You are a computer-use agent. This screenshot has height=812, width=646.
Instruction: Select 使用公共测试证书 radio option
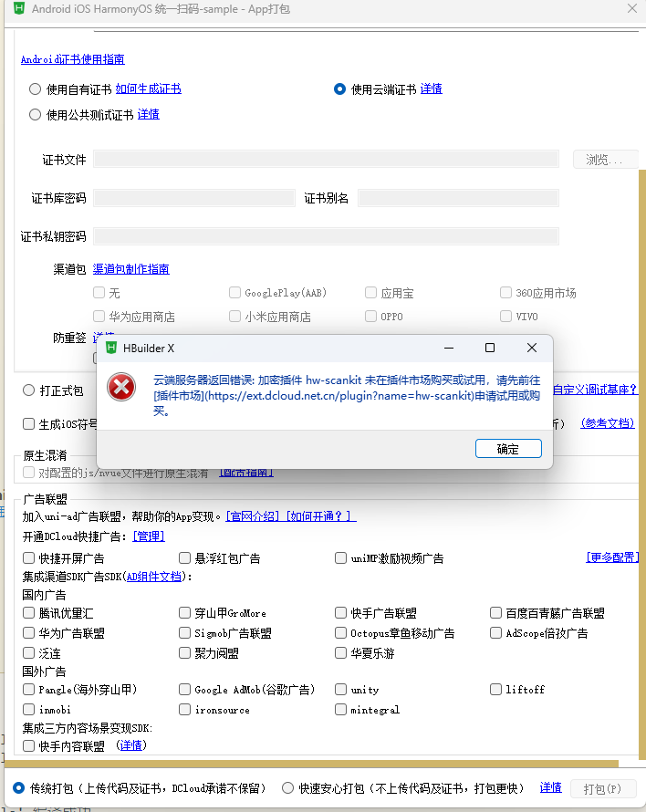36,114
